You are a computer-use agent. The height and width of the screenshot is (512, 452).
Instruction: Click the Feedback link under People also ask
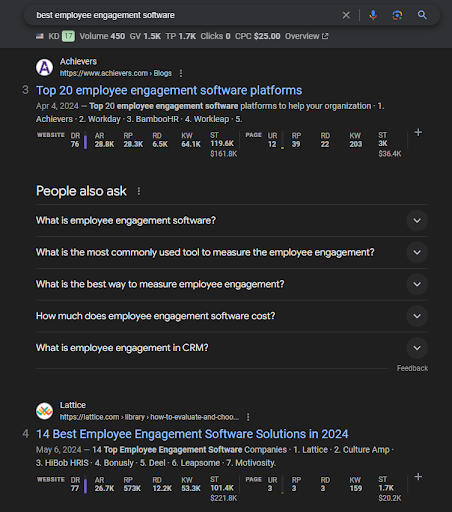click(412, 368)
